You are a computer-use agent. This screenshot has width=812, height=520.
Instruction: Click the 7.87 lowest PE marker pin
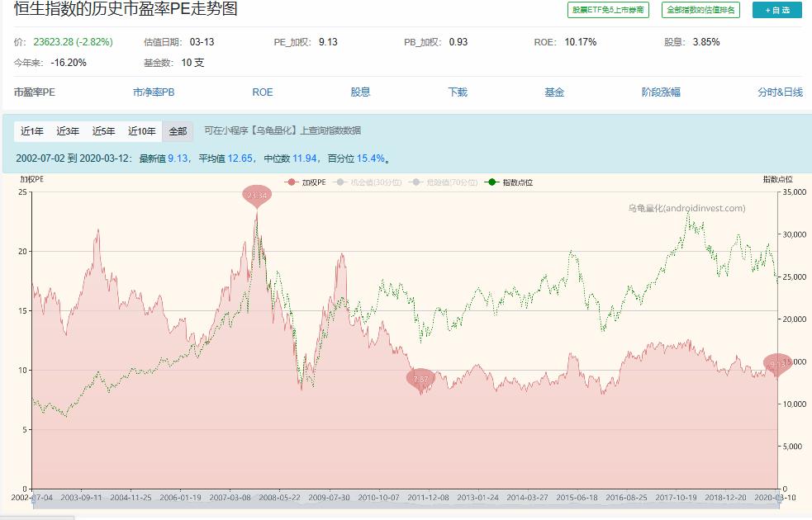420,379
